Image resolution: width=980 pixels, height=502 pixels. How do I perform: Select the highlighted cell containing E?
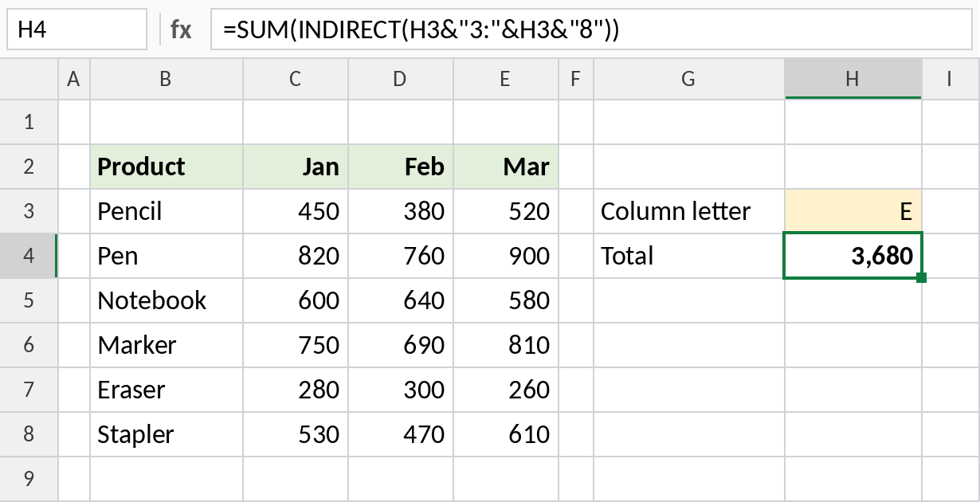pos(853,211)
